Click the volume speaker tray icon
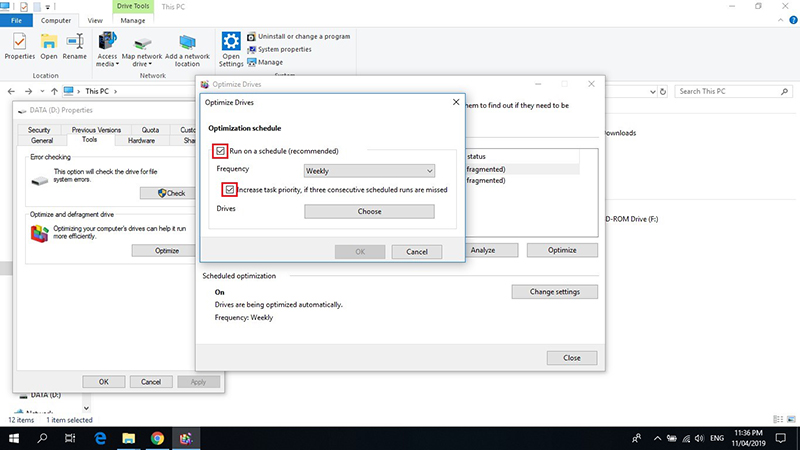Screen dimensions: 800x450 699,438
